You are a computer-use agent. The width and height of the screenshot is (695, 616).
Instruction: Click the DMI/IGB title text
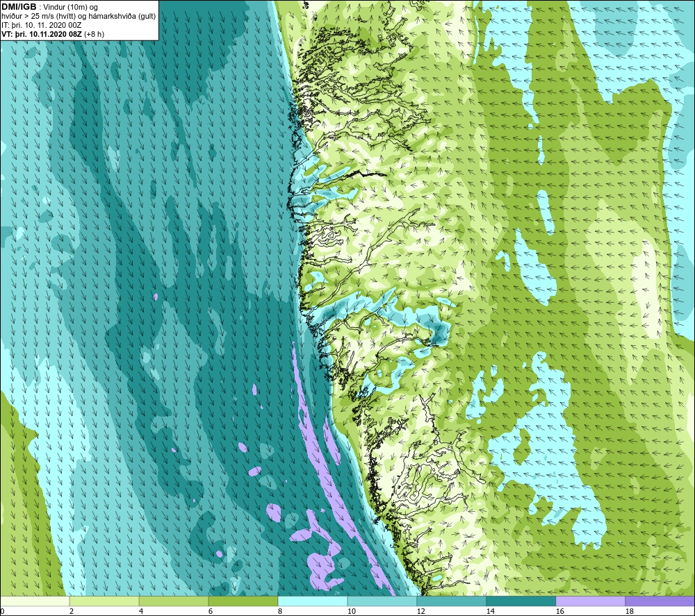click(x=19, y=7)
